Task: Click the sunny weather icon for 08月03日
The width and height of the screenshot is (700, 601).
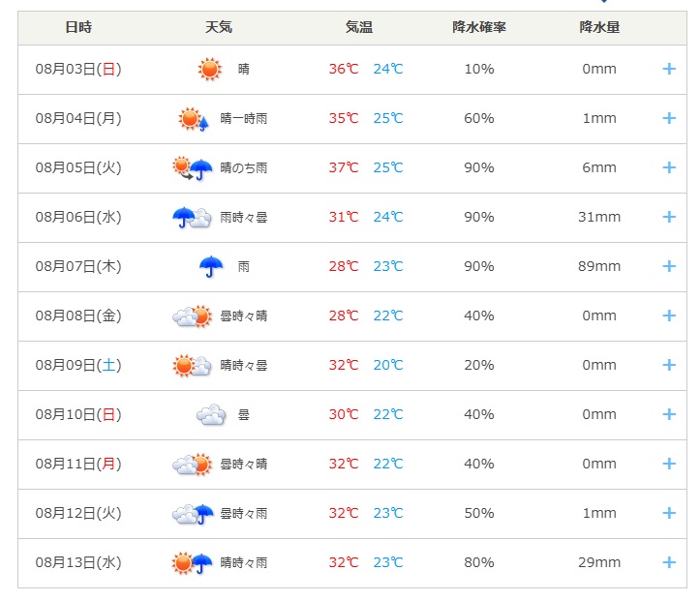Action: (209, 69)
